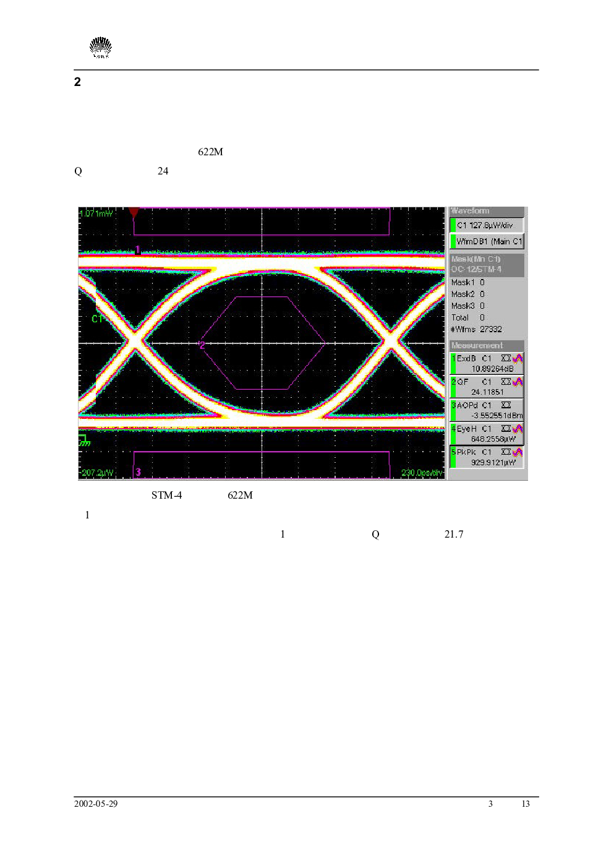Click hexagonal mask region label 2
The width and height of the screenshot is (614, 868).
[202, 345]
